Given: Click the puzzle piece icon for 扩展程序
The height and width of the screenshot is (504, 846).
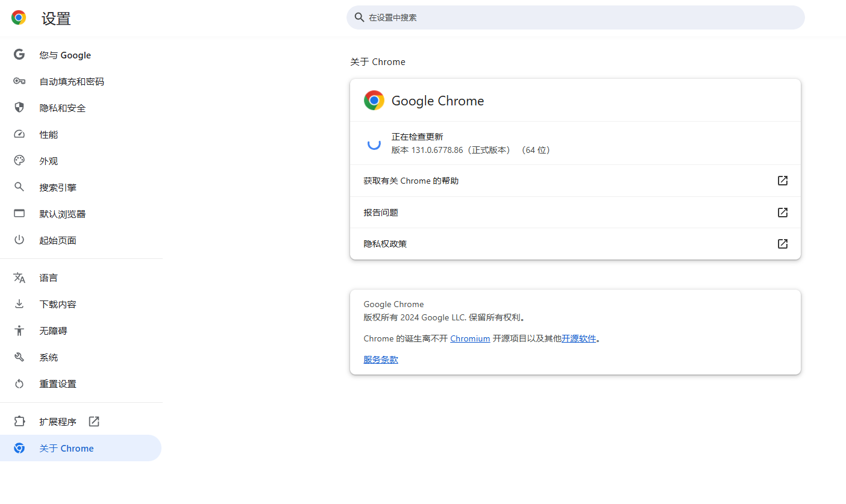Looking at the screenshot, I should point(19,422).
